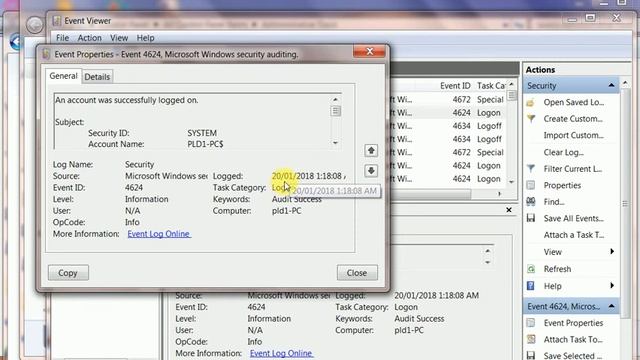Viewport: 640px width, 360px height.
Task: Click the Save All Events disk icon
Action: click(x=531, y=218)
